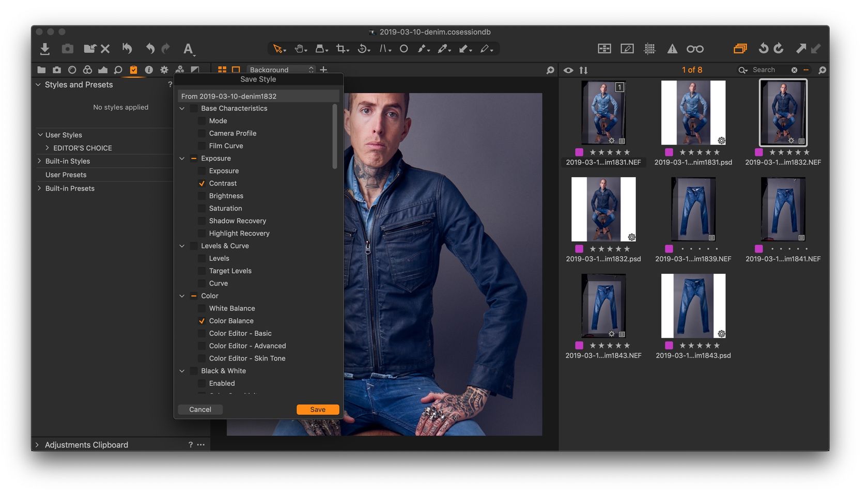
Task: Open the text annotations A tool
Action: 189,49
